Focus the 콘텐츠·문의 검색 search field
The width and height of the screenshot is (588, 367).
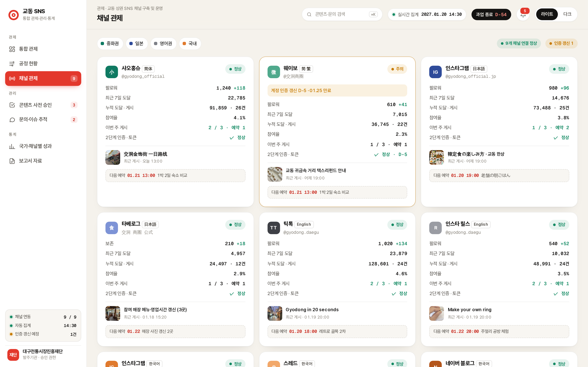point(342,14)
